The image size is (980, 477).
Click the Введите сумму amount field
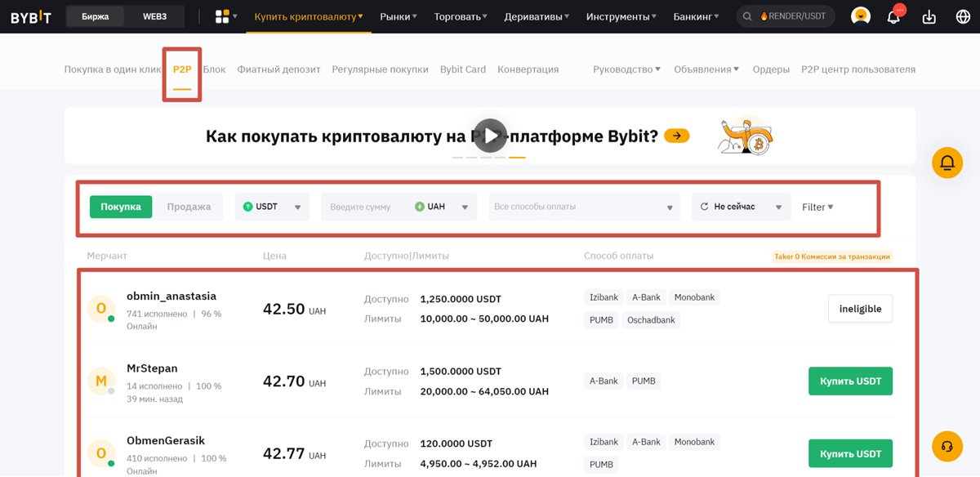click(365, 207)
